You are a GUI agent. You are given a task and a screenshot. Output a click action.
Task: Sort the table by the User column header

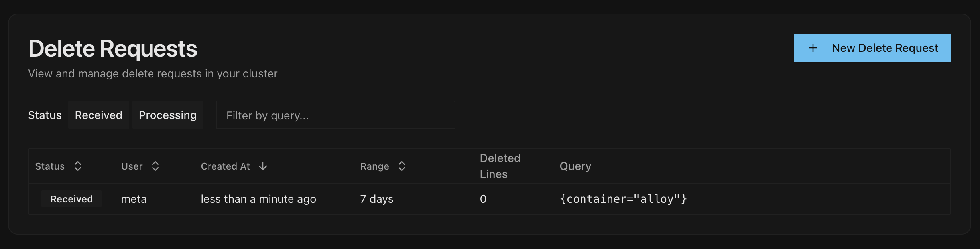click(132, 166)
